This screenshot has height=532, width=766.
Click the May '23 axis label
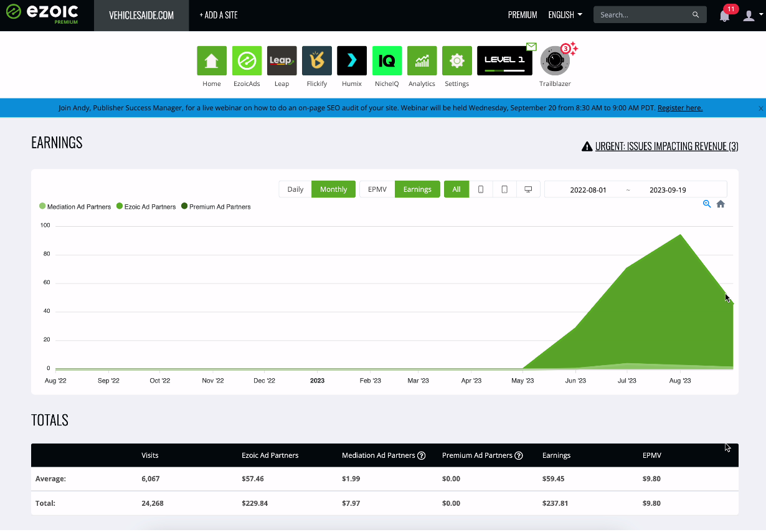522,381
